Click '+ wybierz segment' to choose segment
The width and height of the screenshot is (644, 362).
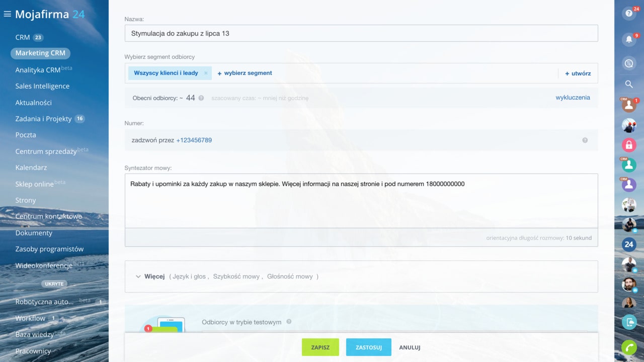245,73
